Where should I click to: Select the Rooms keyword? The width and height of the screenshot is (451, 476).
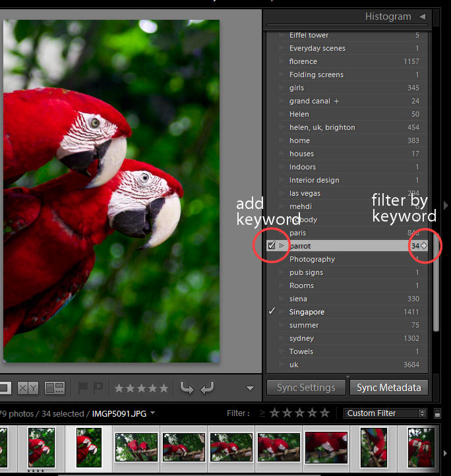point(301,285)
